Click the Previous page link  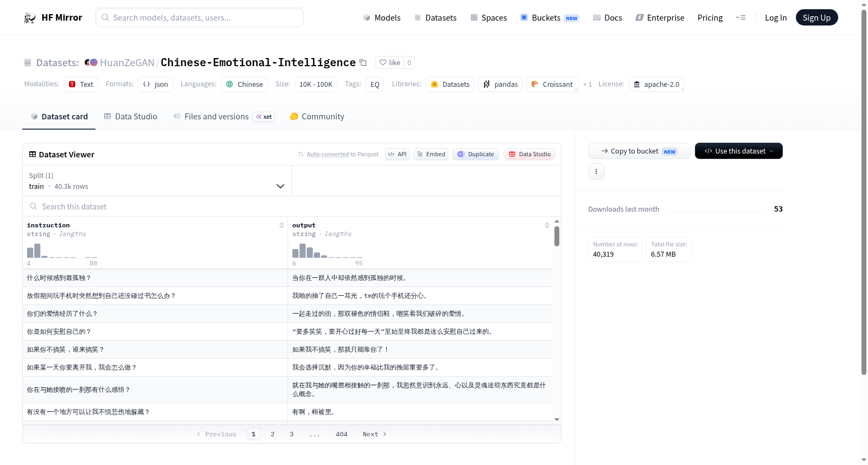tap(216, 434)
